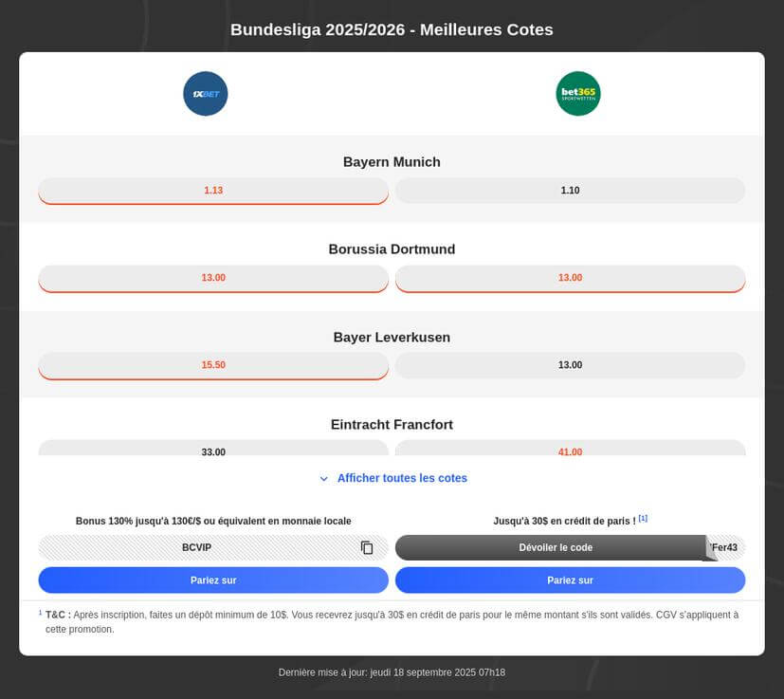Image resolution: width=784 pixels, height=699 pixels.
Task: Pick Borussia Dortmund 13.00 odds under bet365
Action: (x=570, y=278)
